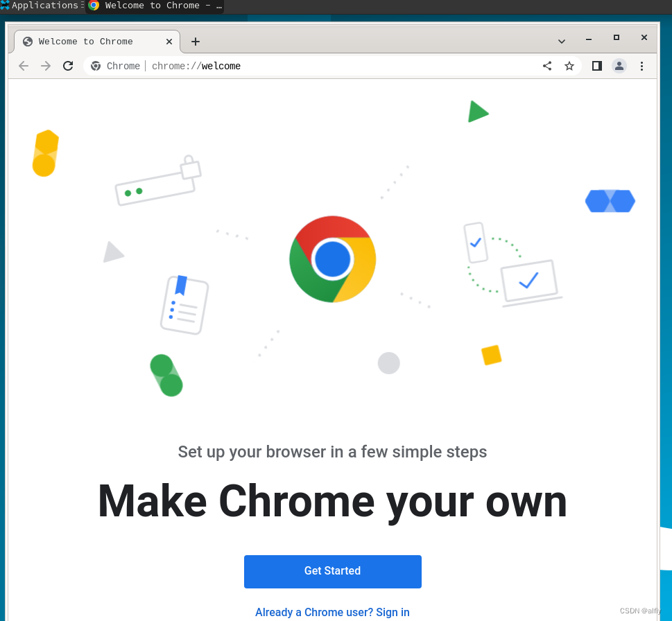Viewport: 672px width, 621px height.
Task: Reload the welcome page
Action: [x=68, y=66]
